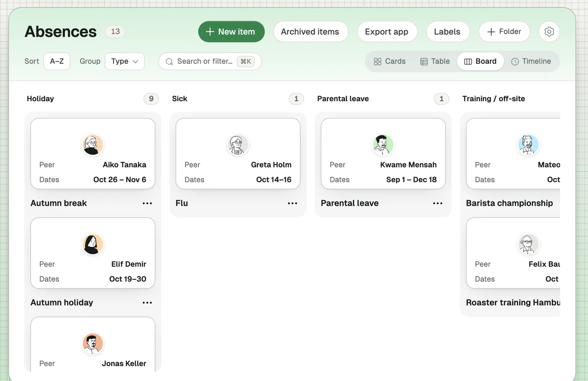The image size is (588, 381).
Task: Switch to Table view
Action: (435, 61)
